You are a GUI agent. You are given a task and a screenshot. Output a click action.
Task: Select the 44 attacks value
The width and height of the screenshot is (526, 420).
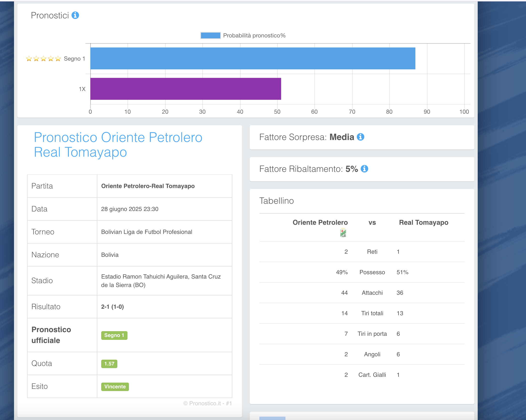[344, 293]
